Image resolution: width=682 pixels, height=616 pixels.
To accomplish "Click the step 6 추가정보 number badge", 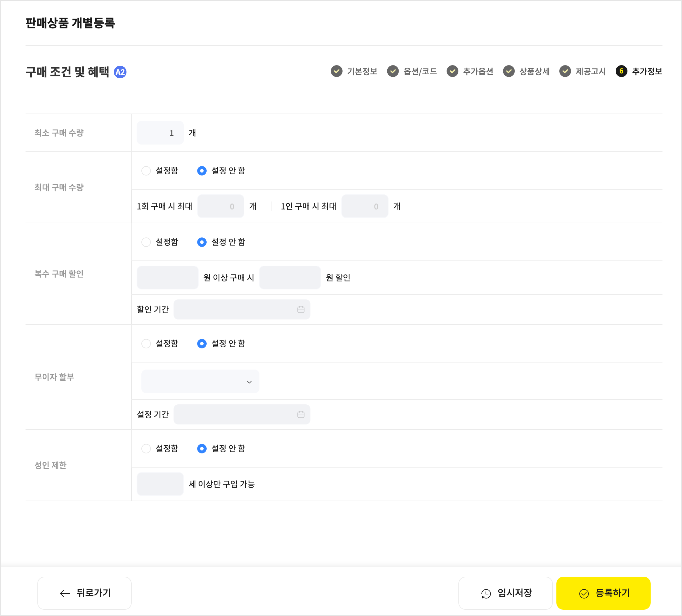I will pyautogui.click(x=621, y=71).
